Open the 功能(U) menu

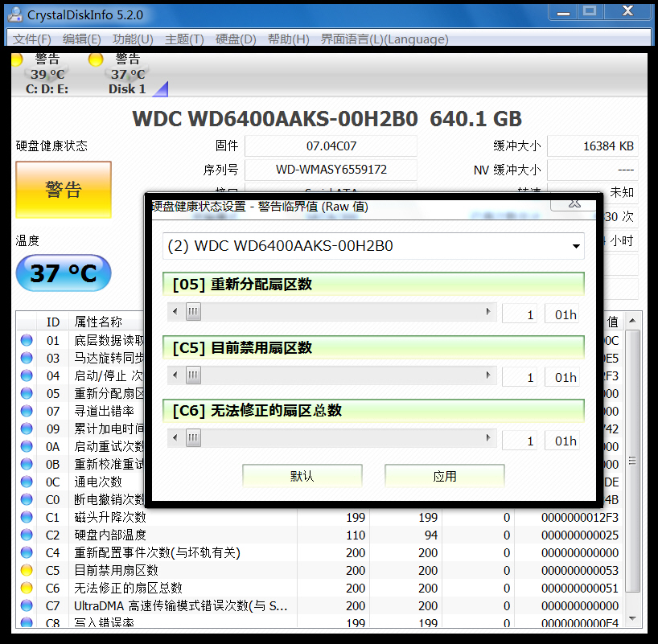(x=133, y=39)
